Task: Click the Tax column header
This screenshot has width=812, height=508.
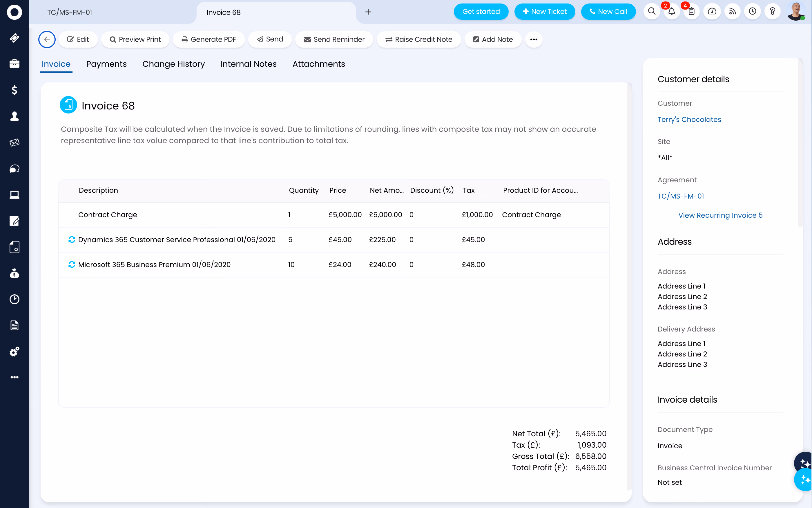Action: (x=468, y=190)
